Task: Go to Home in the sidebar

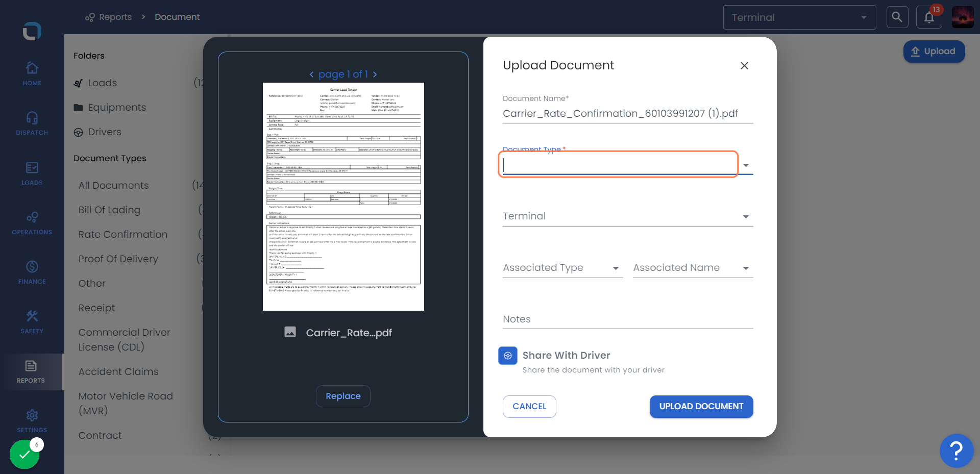Action: pos(32,73)
